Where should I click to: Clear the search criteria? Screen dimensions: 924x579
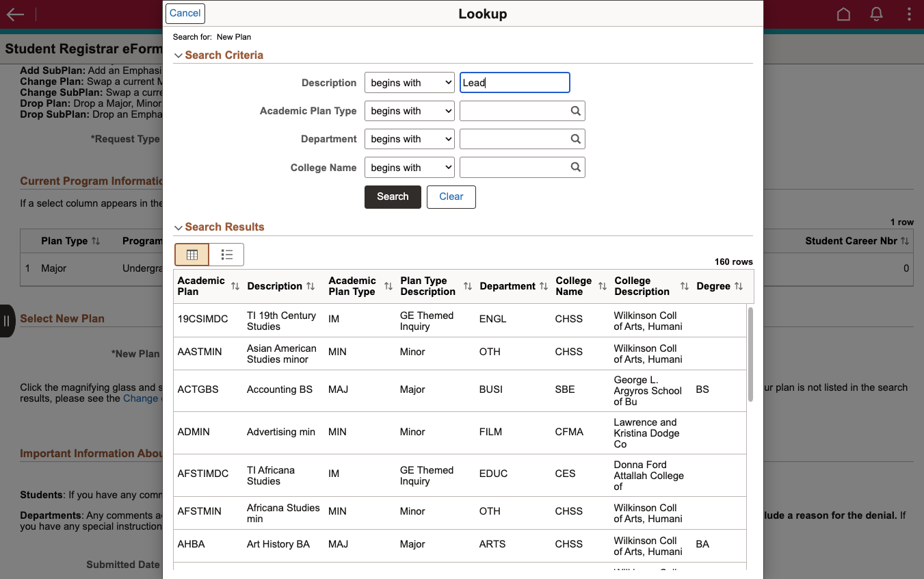(x=451, y=196)
